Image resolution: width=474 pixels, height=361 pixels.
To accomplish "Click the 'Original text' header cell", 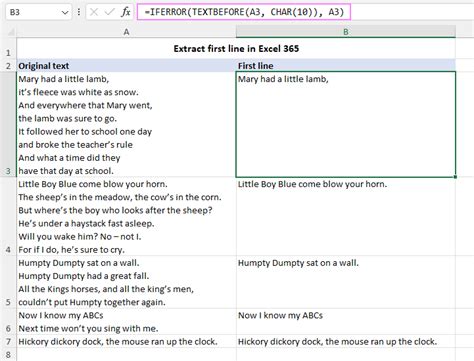I will click(x=126, y=66).
